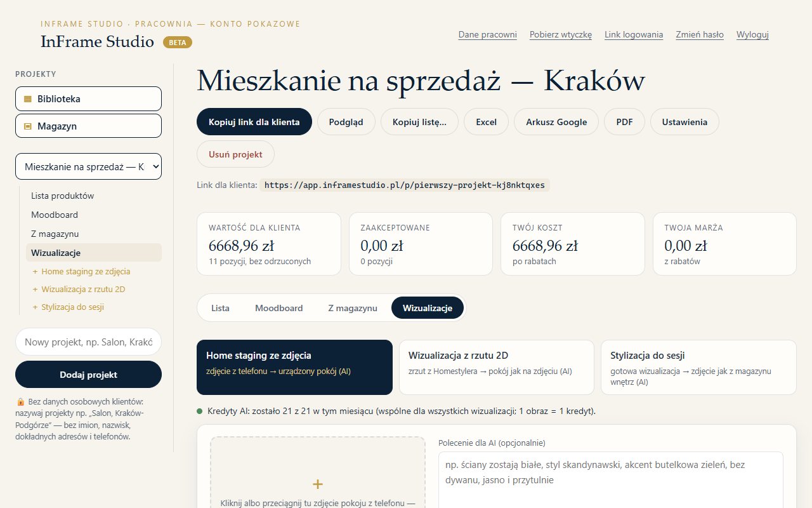Open Podgląd preview button

click(346, 122)
